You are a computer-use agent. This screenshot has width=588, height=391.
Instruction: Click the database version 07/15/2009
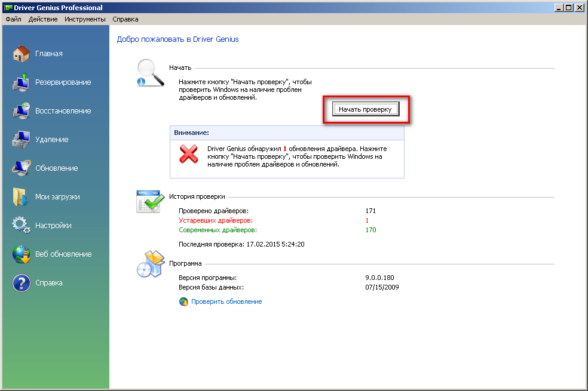pyautogui.click(x=382, y=287)
